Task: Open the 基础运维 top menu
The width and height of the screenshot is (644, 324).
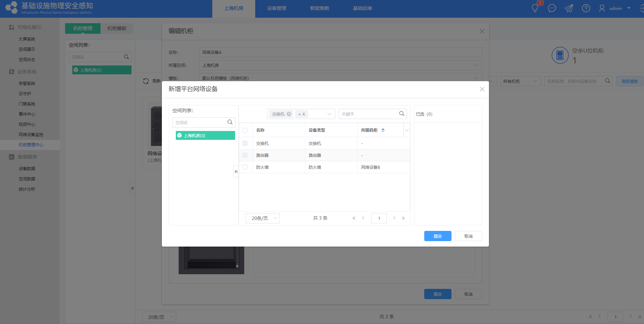Action: coord(363,9)
